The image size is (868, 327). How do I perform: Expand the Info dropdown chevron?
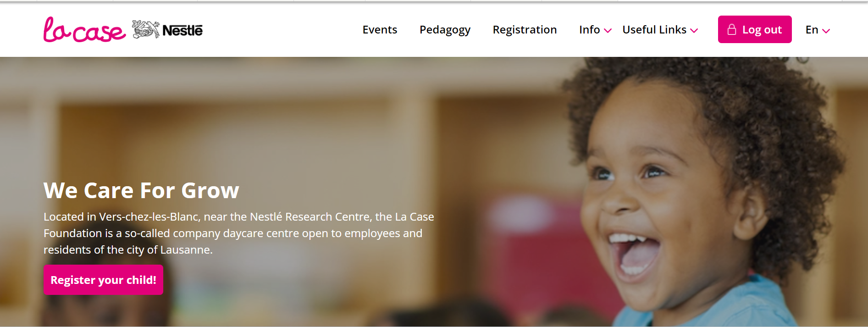[x=608, y=31]
